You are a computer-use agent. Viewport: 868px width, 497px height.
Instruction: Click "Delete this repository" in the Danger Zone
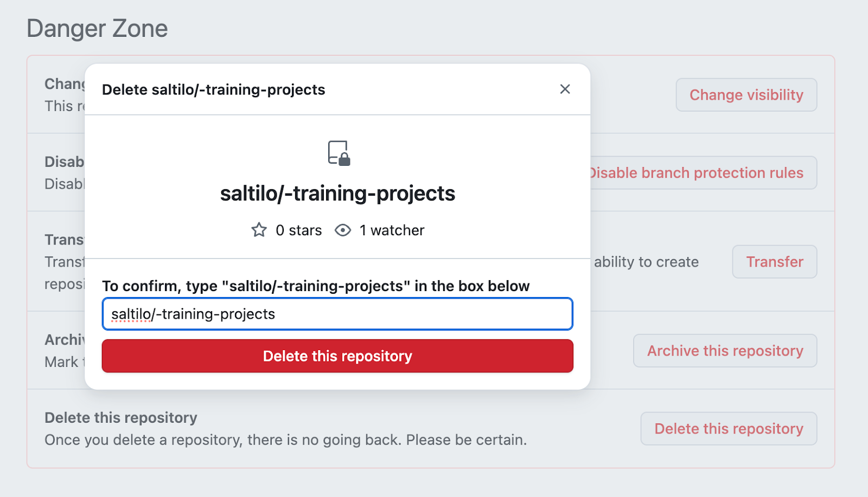click(x=728, y=428)
